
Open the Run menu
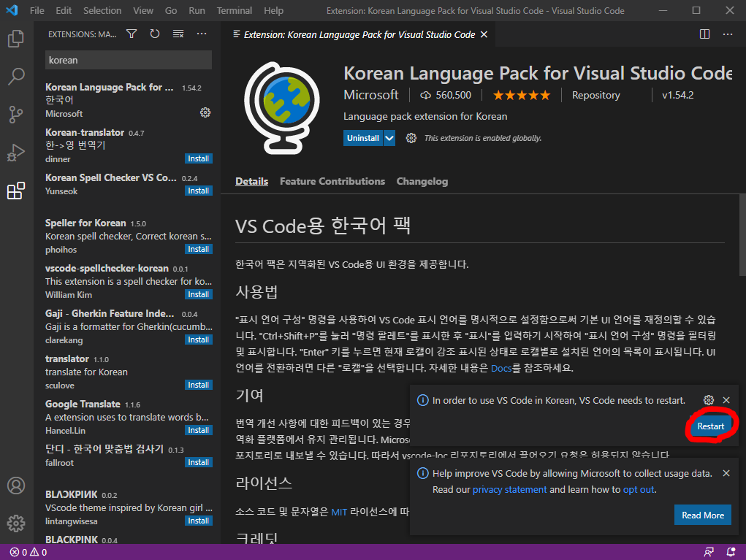point(197,10)
